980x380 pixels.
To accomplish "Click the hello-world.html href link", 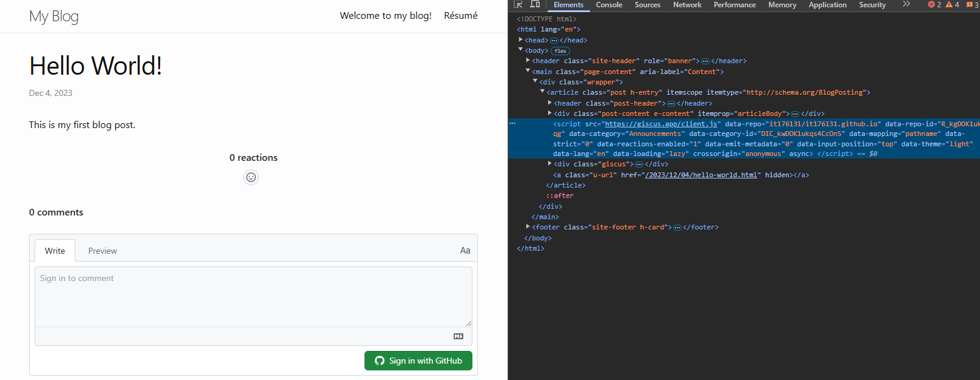I will click(x=701, y=175).
